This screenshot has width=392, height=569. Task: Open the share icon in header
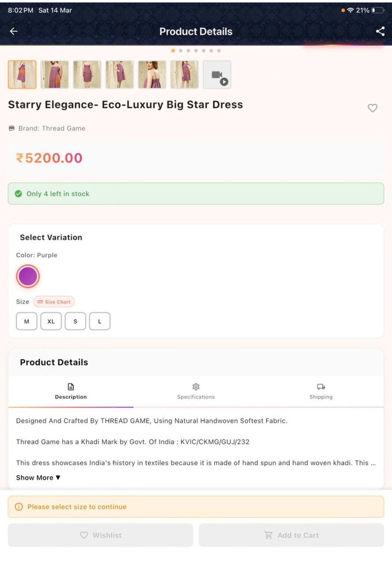[380, 31]
